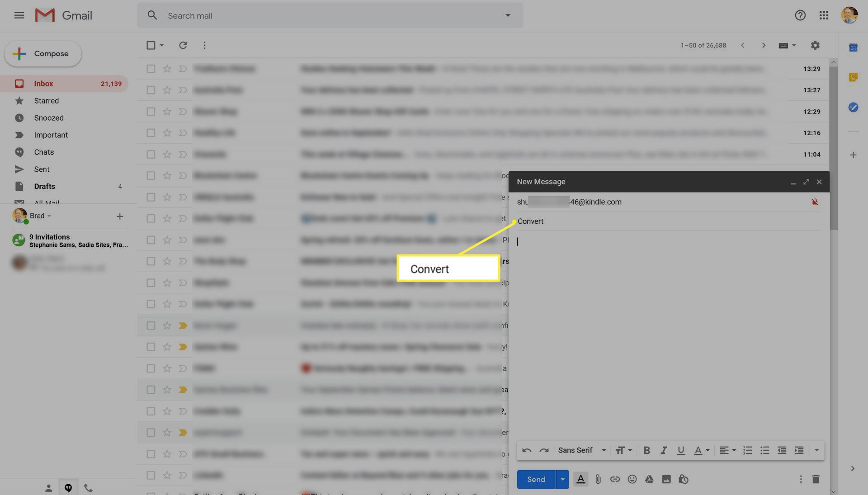Click the refresh inbox icon
Screen dimensions: 868x495
pyautogui.click(x=178, y=43)
